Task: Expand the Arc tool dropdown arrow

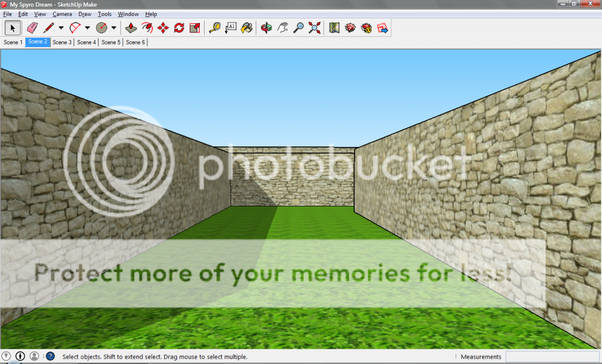Action: coord(88,28)
